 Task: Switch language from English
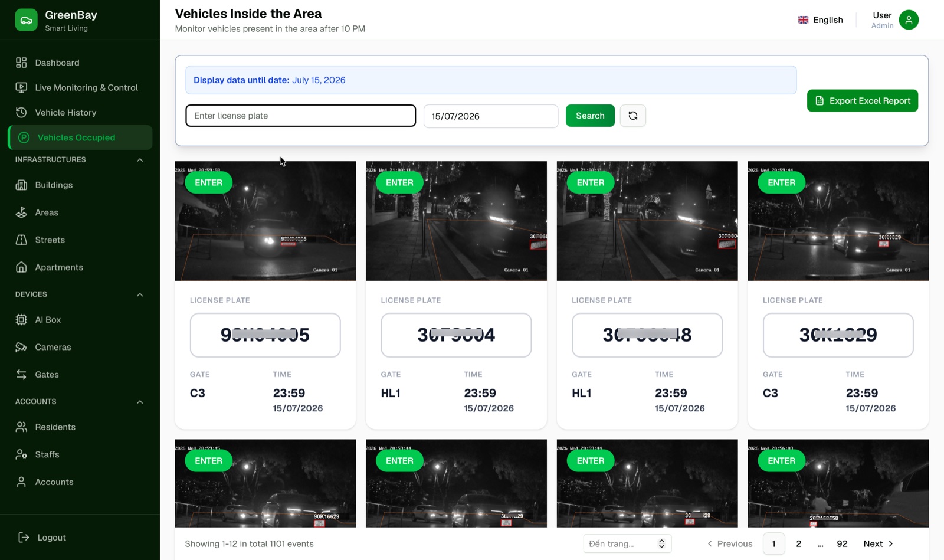(x=821, y=20)
